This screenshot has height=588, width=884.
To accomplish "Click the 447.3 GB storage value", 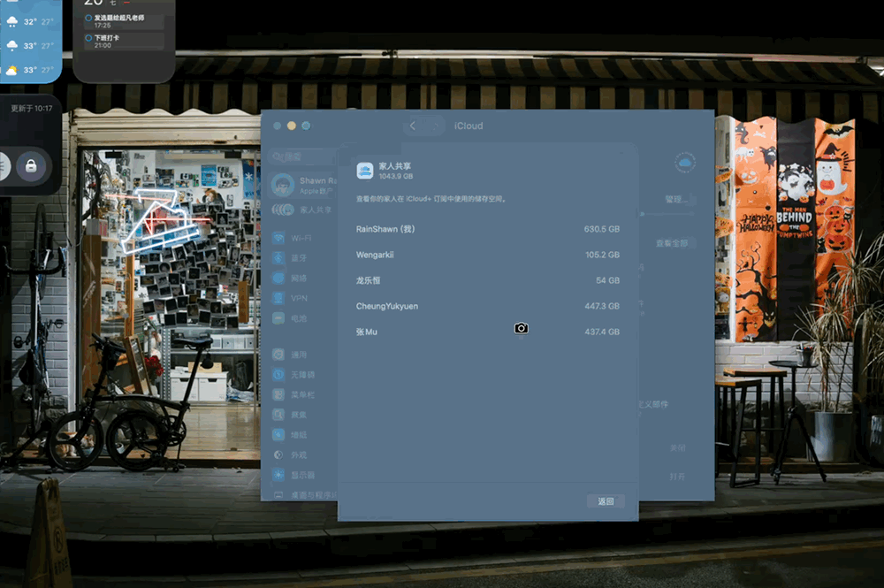I will (x=601, y=306).
